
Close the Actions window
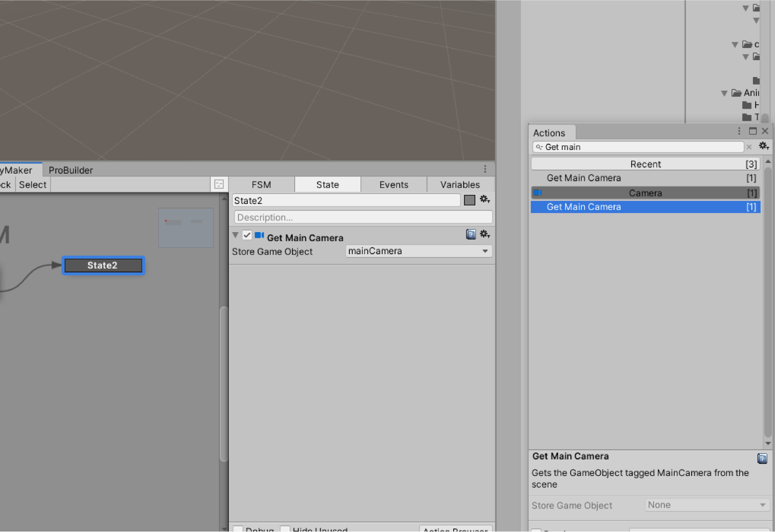[x=765, y=131]
